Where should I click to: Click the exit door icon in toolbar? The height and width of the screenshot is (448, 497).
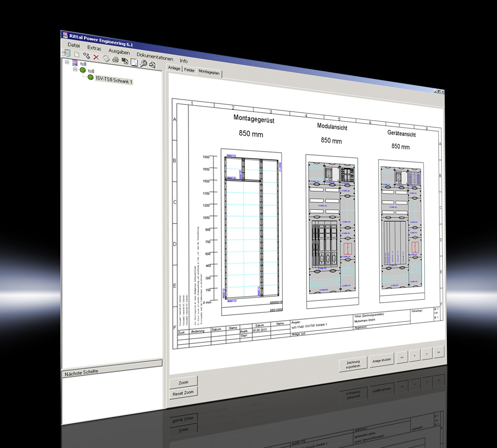(67, 53)
